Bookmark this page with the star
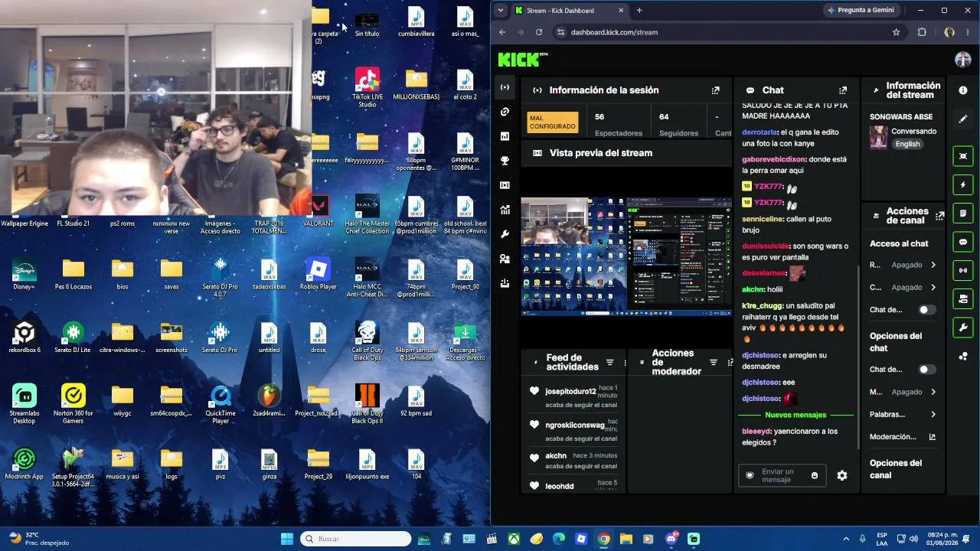980x551 pixels. (896, 32)
